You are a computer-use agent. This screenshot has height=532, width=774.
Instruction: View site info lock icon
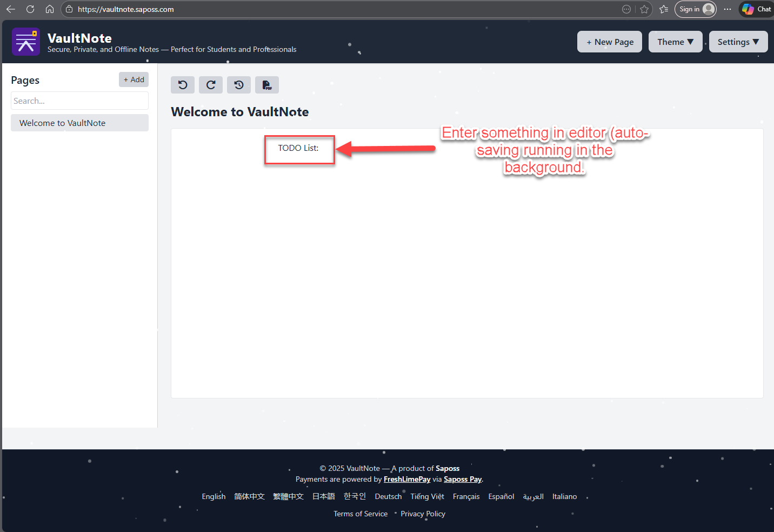(69, 9)
